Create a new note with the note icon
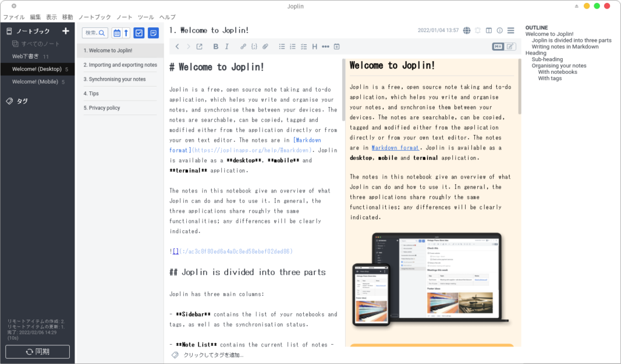Viewport: 621px width, 364px height. tap(153, 33)
